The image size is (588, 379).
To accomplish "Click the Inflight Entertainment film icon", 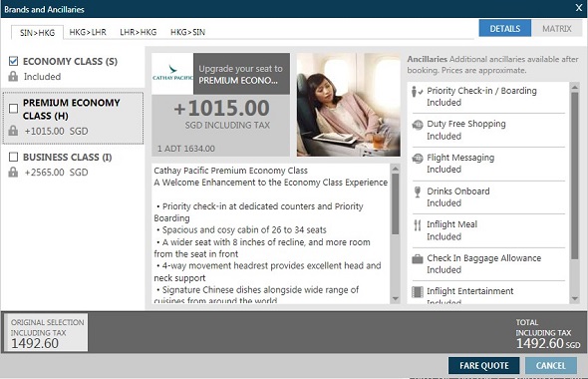I will click(x=418, y=292).
